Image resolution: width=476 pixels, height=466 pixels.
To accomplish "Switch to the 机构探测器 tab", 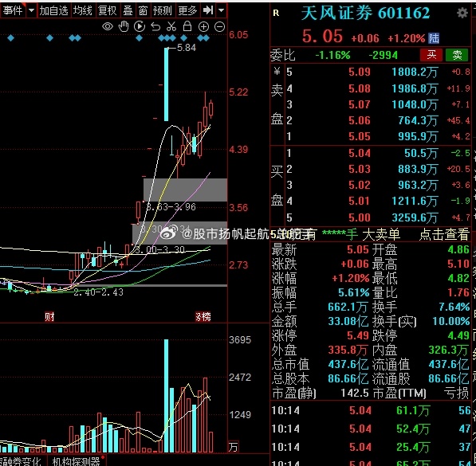I will 76,461.
